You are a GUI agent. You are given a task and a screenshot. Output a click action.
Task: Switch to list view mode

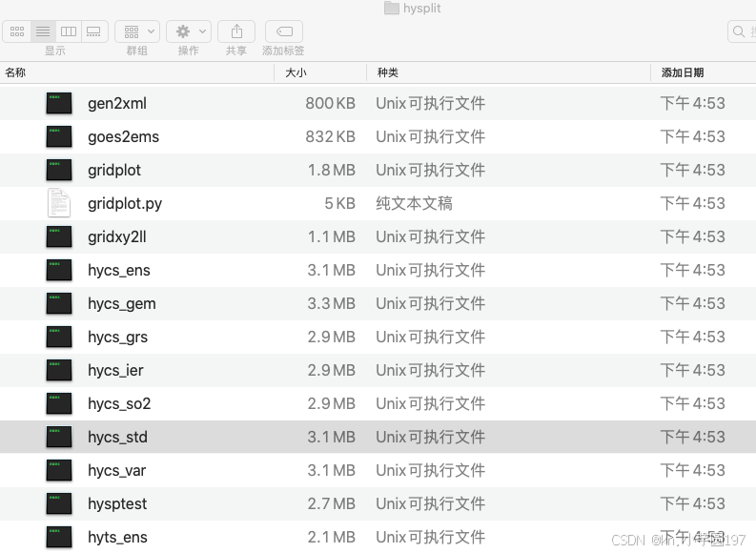pyautogui.click(x=43, y=31)
